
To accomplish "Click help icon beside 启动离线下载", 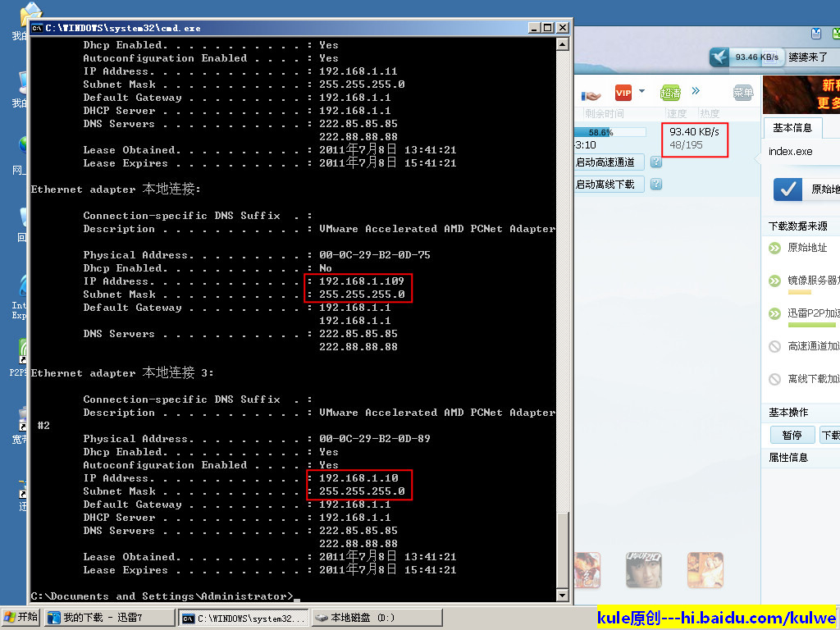I will (655, 185).
